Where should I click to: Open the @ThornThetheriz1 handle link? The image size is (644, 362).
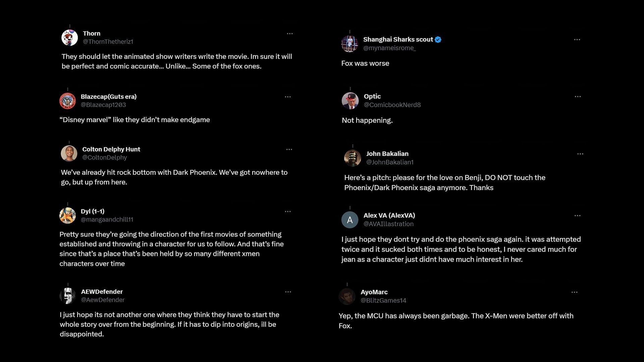108,42
